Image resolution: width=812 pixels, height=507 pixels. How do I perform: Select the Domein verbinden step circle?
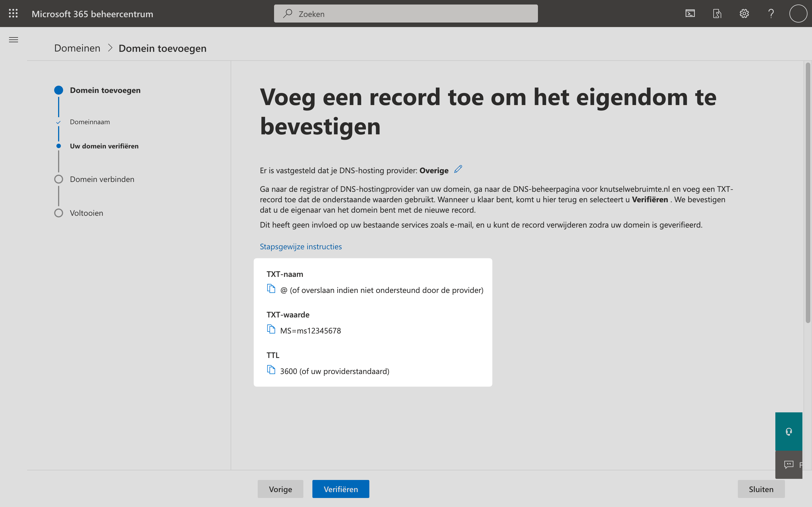tap(59, 179)
